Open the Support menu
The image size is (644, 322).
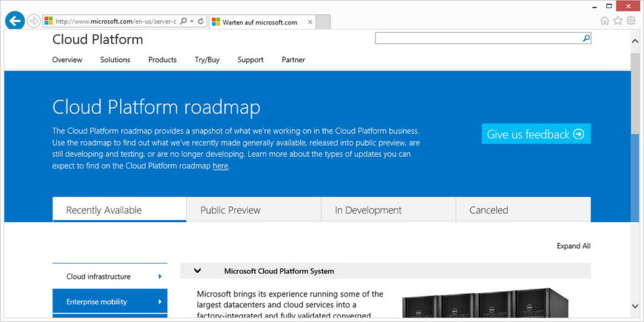[250, 60]
